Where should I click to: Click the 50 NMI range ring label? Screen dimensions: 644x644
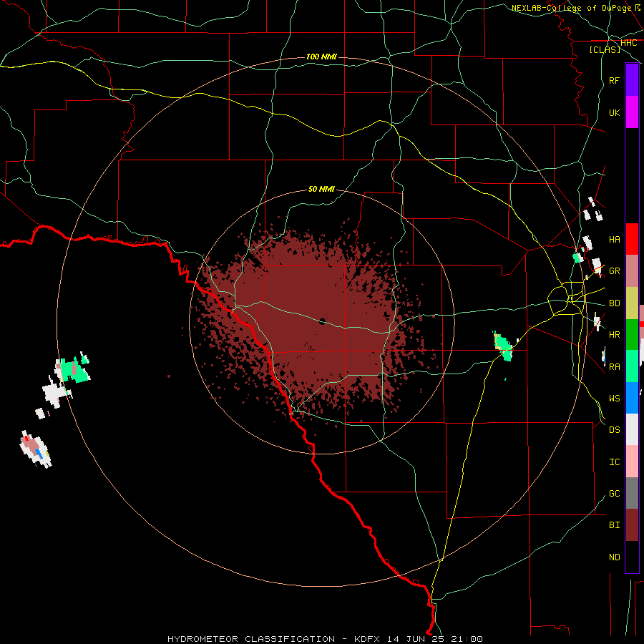321,189
